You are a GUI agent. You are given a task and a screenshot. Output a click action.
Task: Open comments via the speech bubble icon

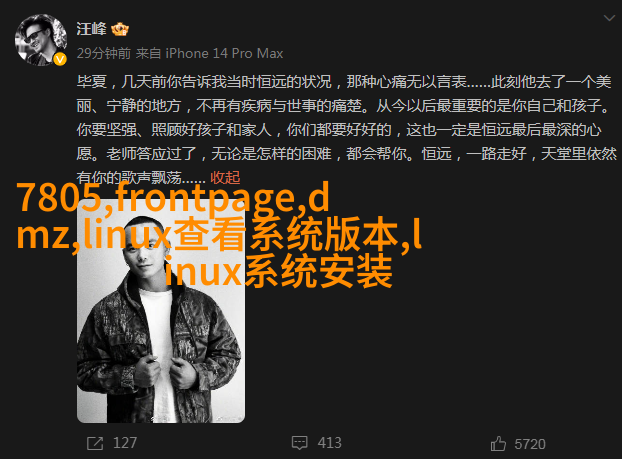pos(299,443)
